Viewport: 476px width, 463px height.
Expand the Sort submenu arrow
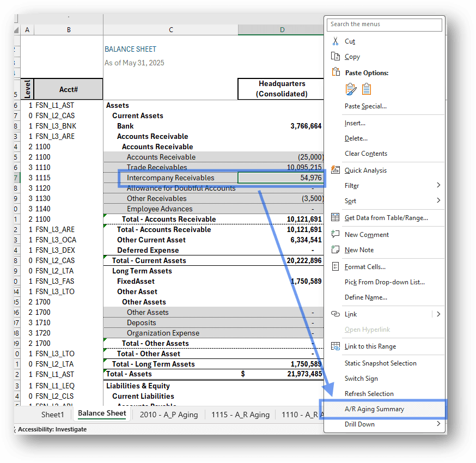tap(438, 200)
